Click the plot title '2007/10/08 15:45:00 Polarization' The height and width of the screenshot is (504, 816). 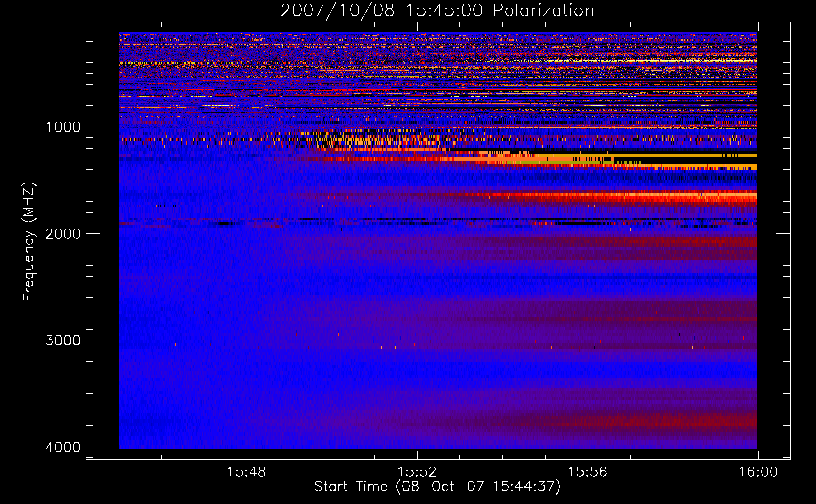click(x=437, y=10)
